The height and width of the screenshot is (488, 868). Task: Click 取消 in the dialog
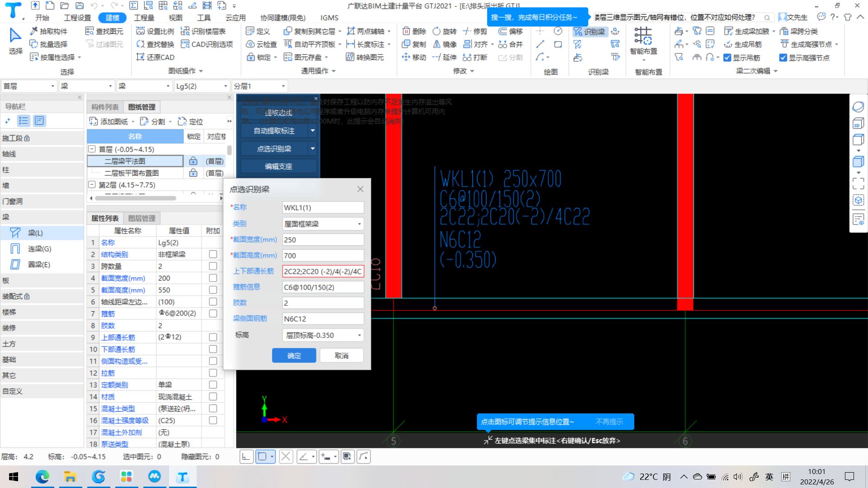341,356
